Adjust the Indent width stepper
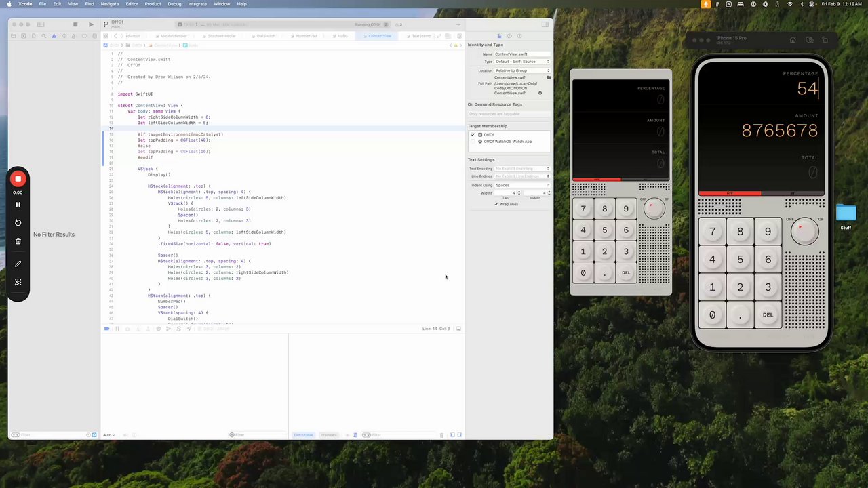The width and height of the screenshot is (868, 488). pos(548,193)
